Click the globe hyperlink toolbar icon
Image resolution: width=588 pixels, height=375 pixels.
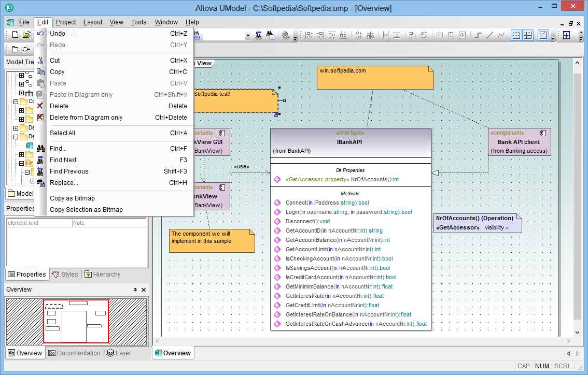pos(286,35)
